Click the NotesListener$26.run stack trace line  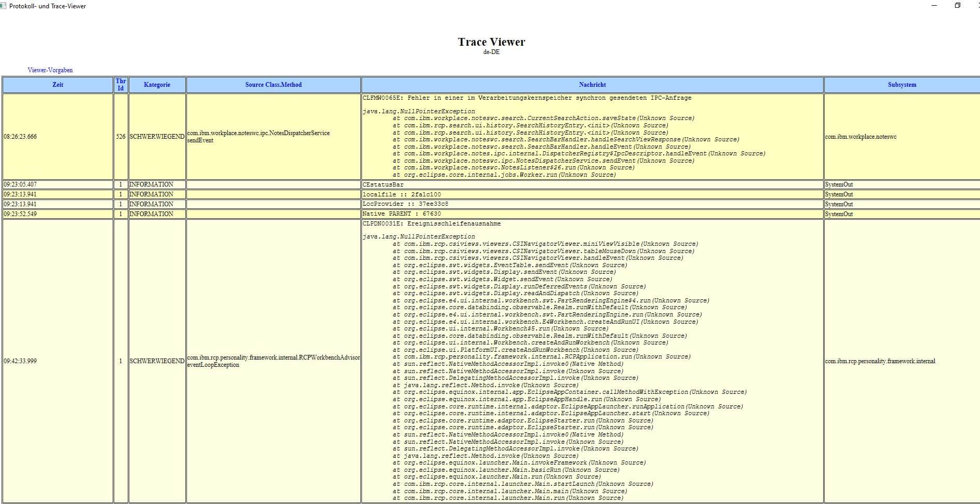(514, 167)
